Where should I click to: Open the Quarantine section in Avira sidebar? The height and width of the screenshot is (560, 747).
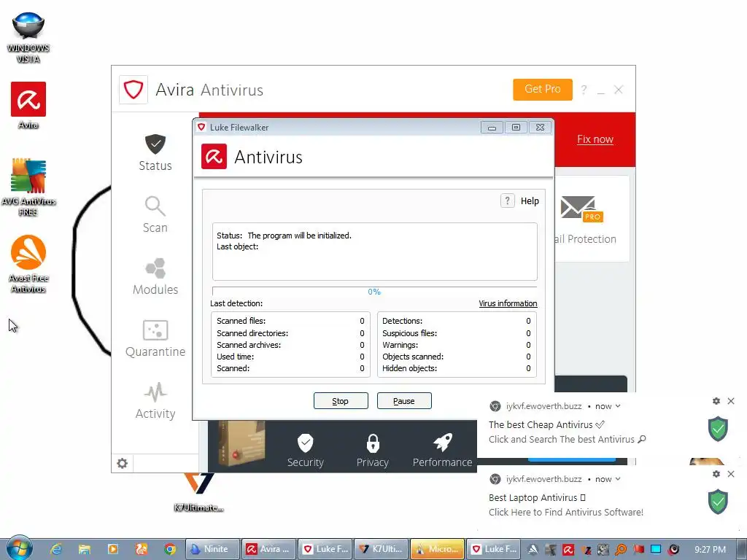point(155,338)
